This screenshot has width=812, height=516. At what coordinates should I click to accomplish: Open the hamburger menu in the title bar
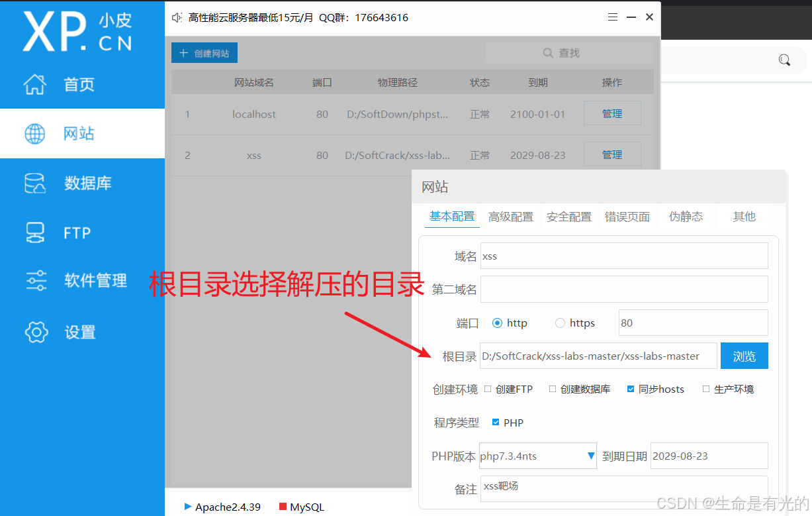click(x=612, y=17)
